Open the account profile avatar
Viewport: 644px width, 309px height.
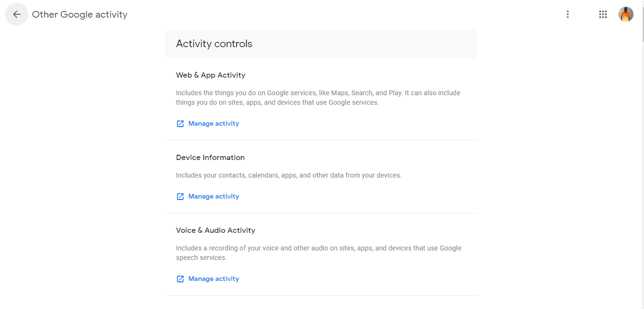(626, 14)
